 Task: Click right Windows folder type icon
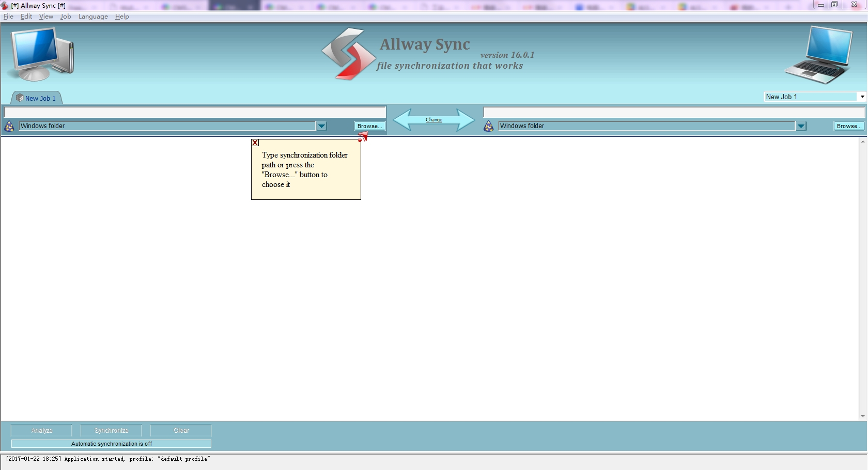point(489,126)
